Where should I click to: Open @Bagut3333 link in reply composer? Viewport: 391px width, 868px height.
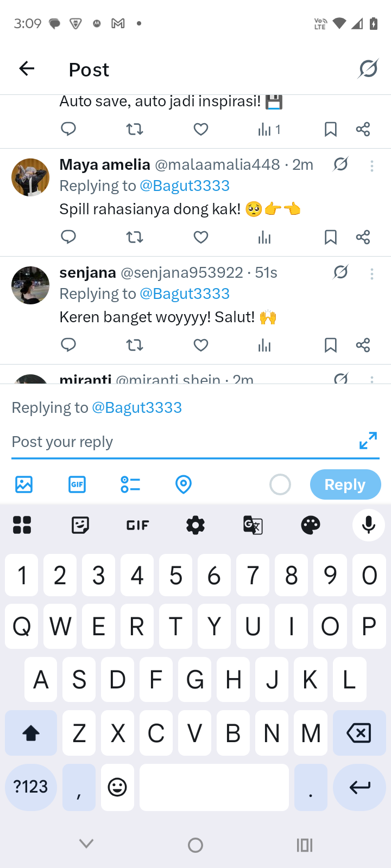[x=137, y=407]
